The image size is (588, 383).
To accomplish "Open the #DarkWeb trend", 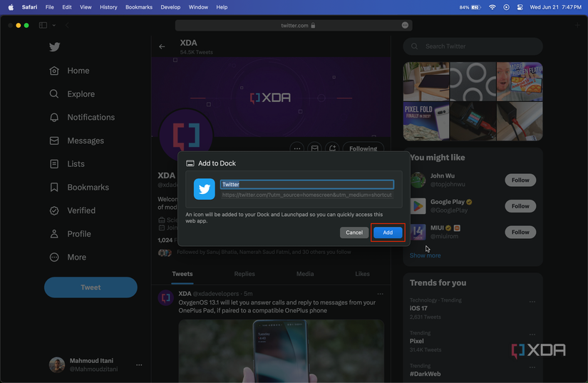I will pyautogui.click(x=425, y=374).
